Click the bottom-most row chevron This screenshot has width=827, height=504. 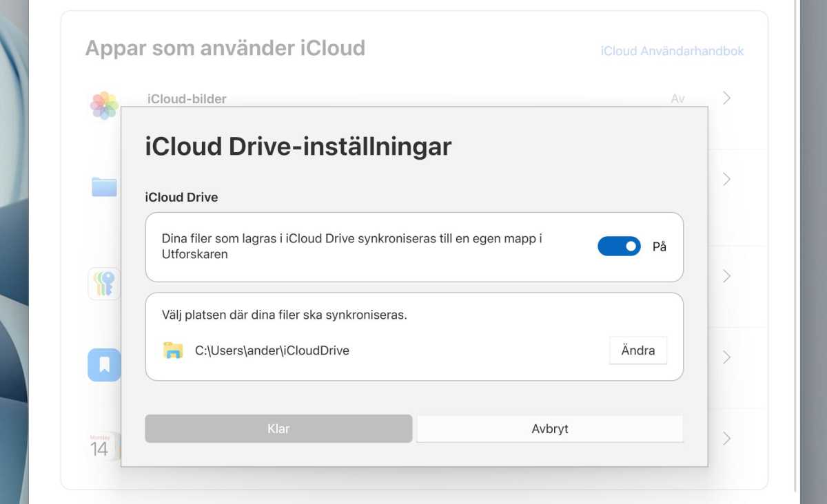pos(726,438)
